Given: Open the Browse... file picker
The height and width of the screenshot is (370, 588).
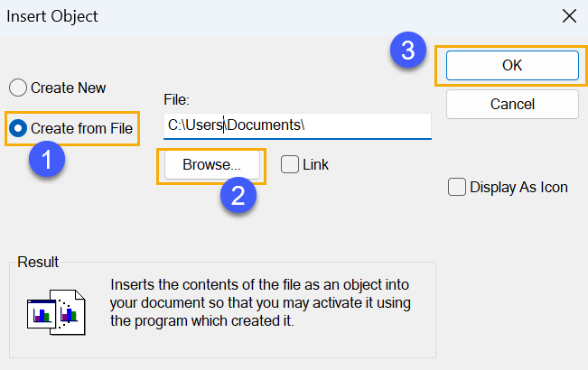Looking at the screenshot, I should pyautogui.click(x=212, y=165).
